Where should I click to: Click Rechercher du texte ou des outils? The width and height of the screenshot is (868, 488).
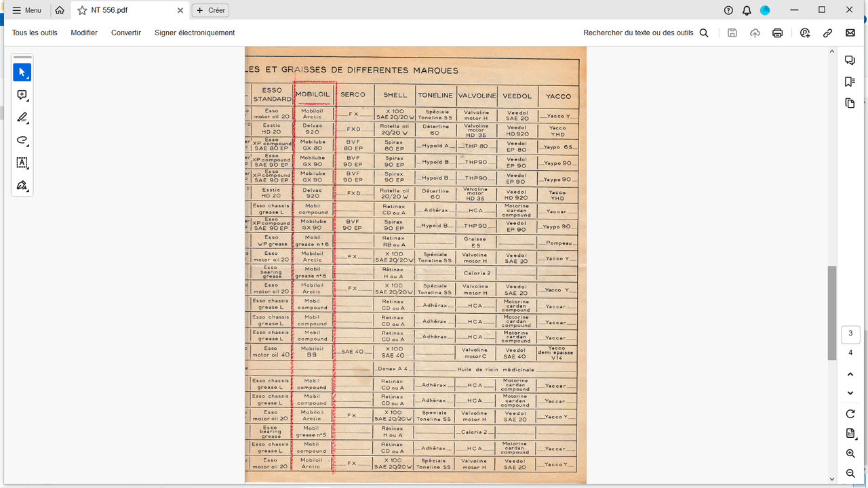(x=638, y=33)
